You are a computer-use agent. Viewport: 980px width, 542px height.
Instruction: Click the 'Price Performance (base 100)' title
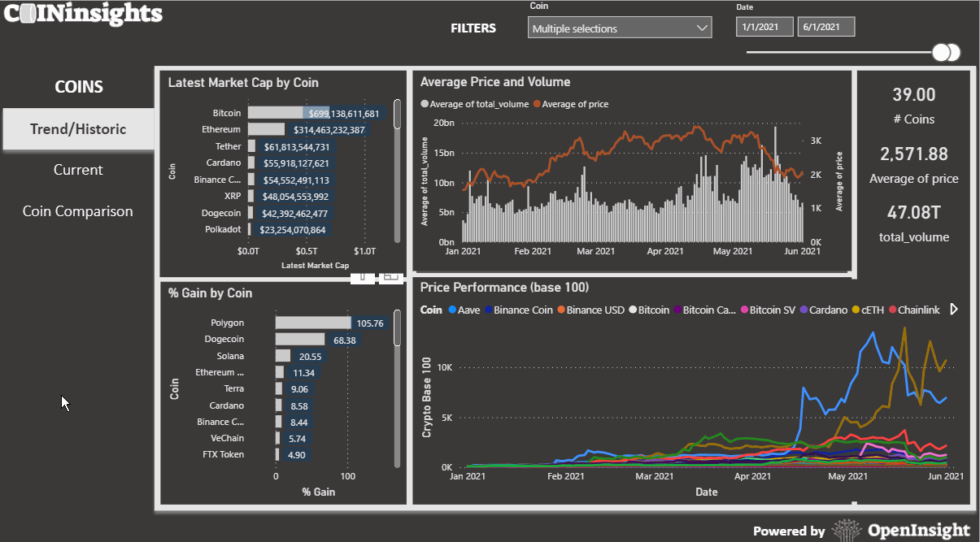click(504, 287)
